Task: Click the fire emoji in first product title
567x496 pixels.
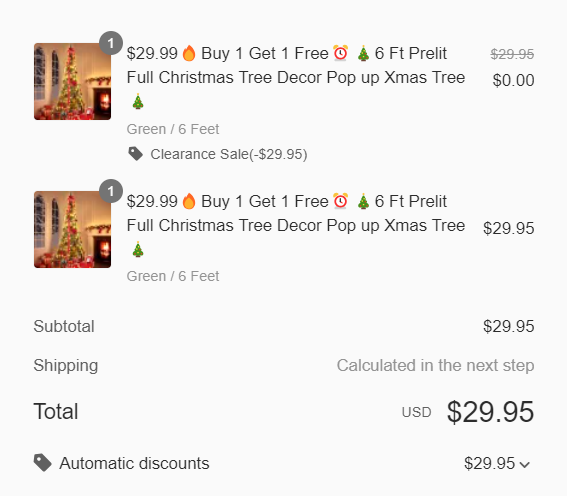Action: 189,54
